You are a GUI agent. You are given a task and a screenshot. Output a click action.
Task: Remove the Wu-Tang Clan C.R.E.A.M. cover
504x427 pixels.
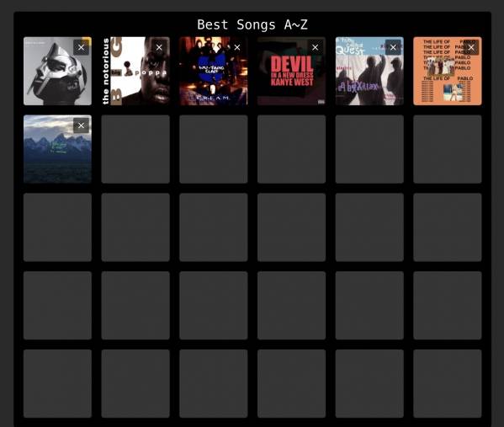tap(237, 48)
